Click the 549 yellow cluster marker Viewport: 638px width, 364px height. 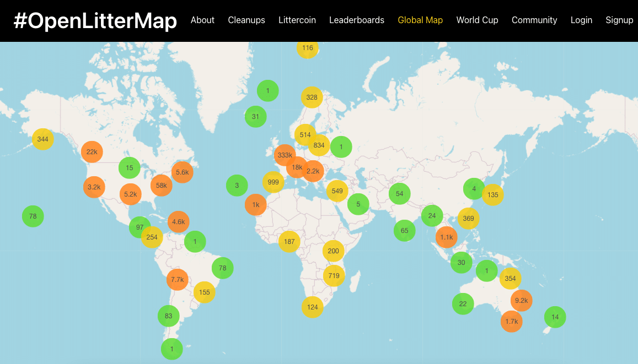point(337,191)
